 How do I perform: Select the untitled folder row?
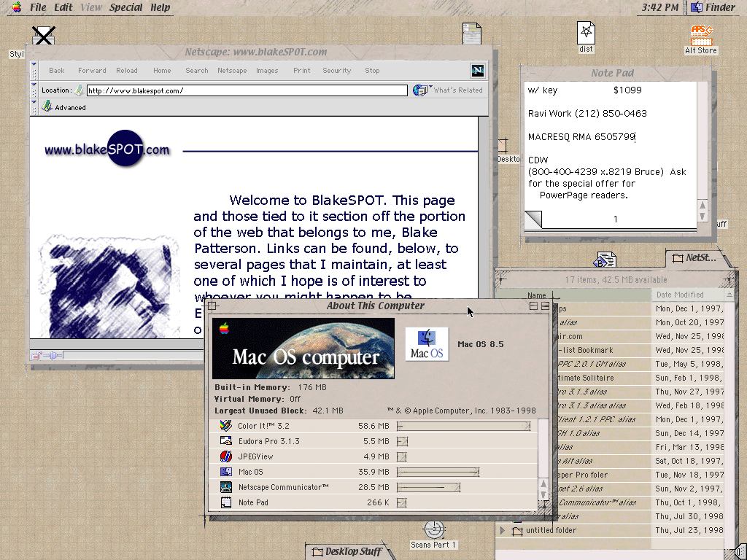pos(611,531)
